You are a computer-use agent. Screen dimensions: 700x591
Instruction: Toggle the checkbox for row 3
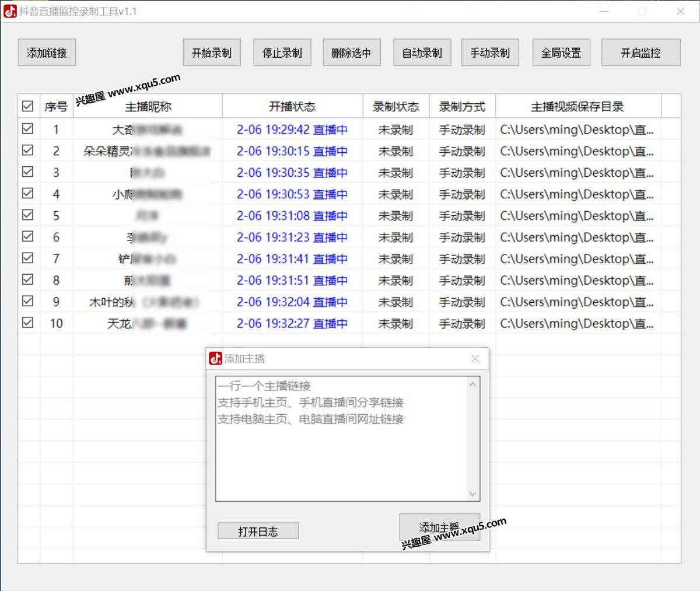[27, 172]
